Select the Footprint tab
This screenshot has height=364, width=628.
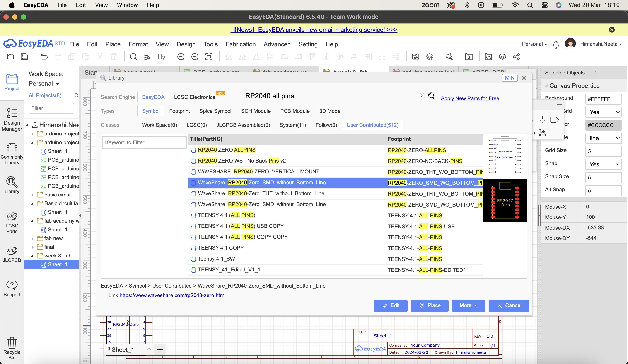(x=179, y=110)
